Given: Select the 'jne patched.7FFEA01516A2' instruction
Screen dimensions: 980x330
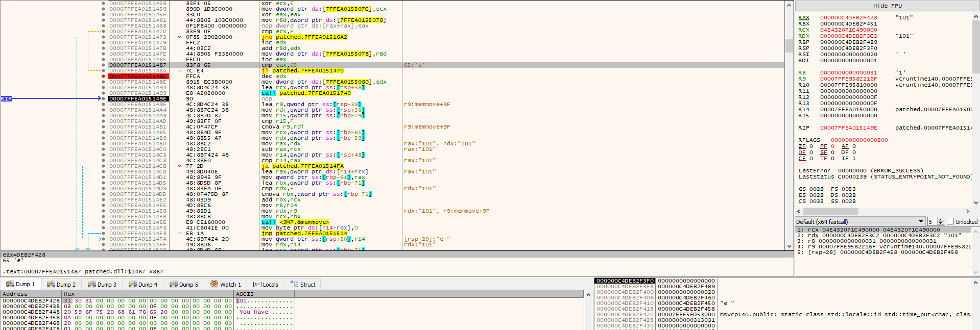Looking at the screenshot, I should [304, 37].
